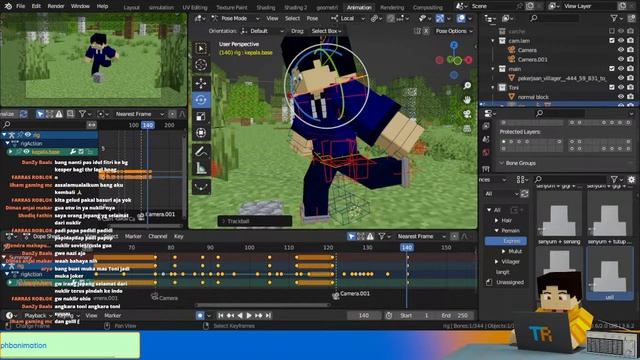
Task: Select the Villager asset catalog
Action: pos(510,261)
